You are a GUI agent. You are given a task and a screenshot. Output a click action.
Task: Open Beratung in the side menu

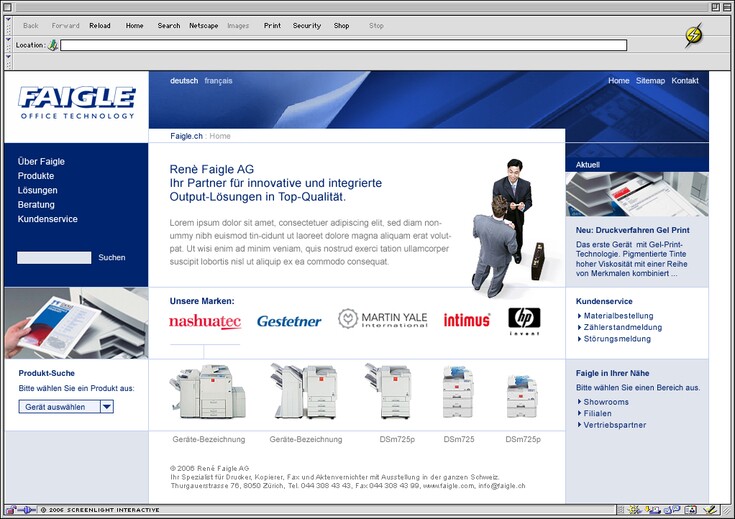36,204
